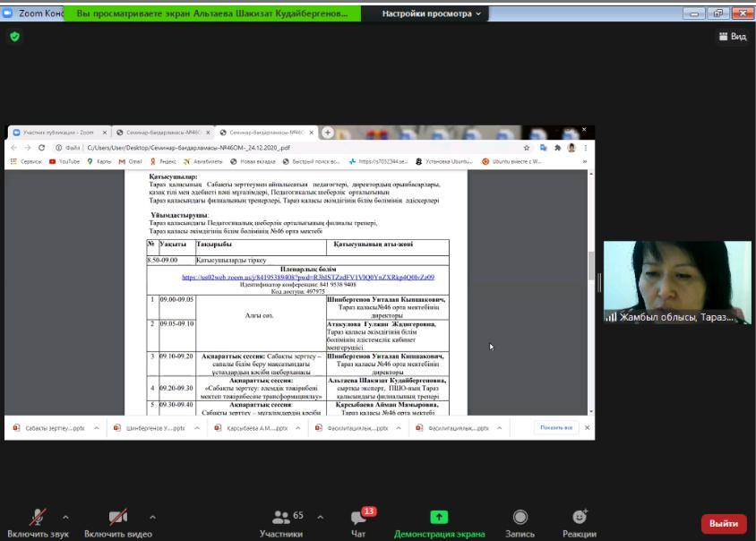Open the Chat icon with 13 badge
The height and width of the screenshot is (541, 756).
[x=359, y=517]
